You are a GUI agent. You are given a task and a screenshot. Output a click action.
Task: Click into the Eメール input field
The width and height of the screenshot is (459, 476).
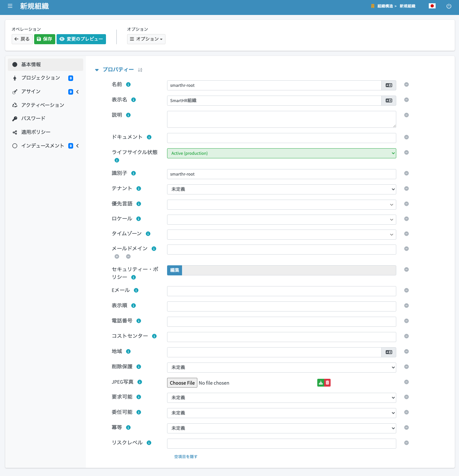point(282,291)
